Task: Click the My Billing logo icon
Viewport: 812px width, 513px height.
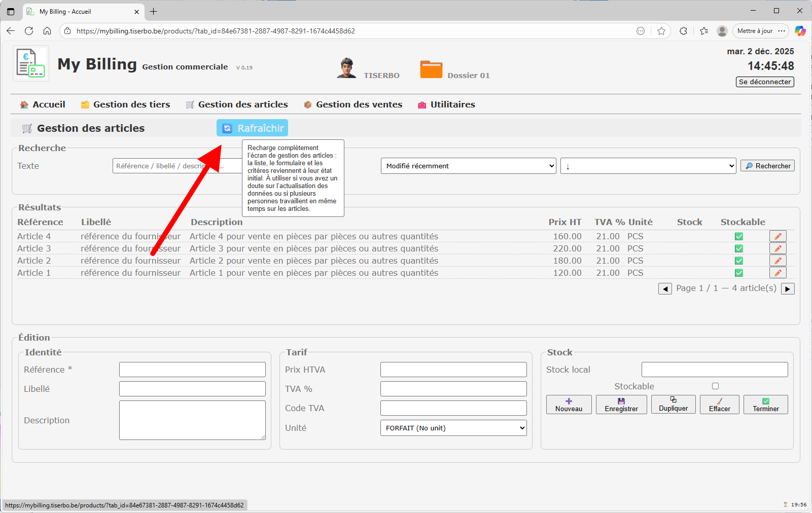Action: (31, 63)
